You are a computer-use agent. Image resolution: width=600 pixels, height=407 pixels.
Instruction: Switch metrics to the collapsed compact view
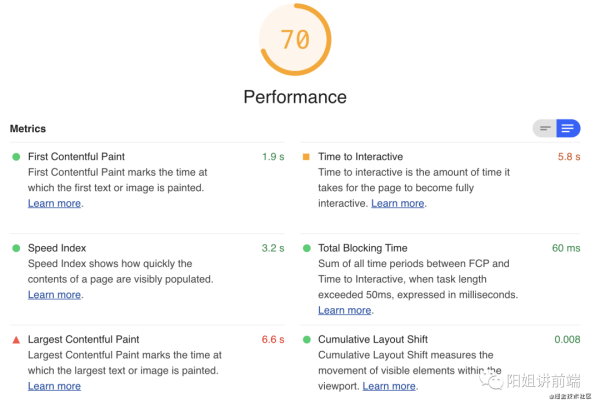[x=545, y=129]
